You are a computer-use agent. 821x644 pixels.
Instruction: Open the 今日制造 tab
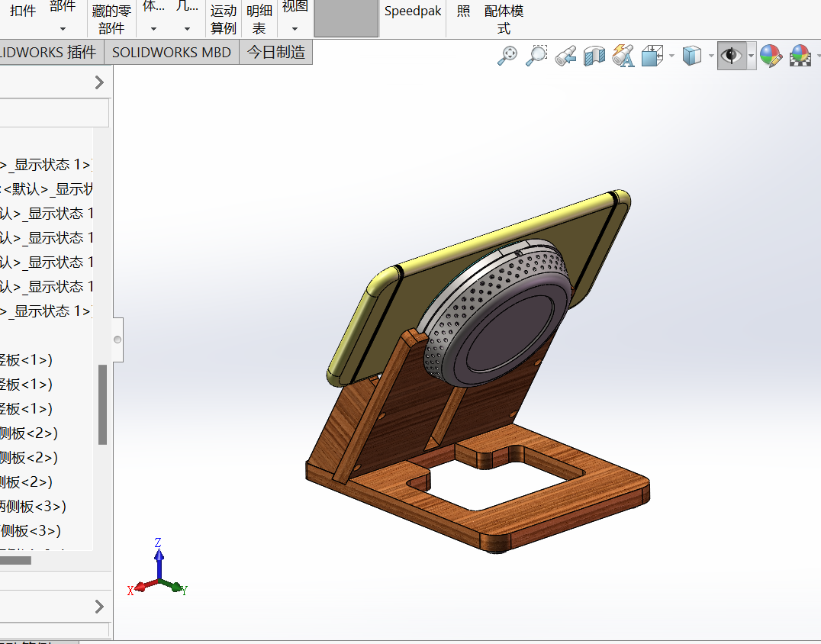point(275,53)
